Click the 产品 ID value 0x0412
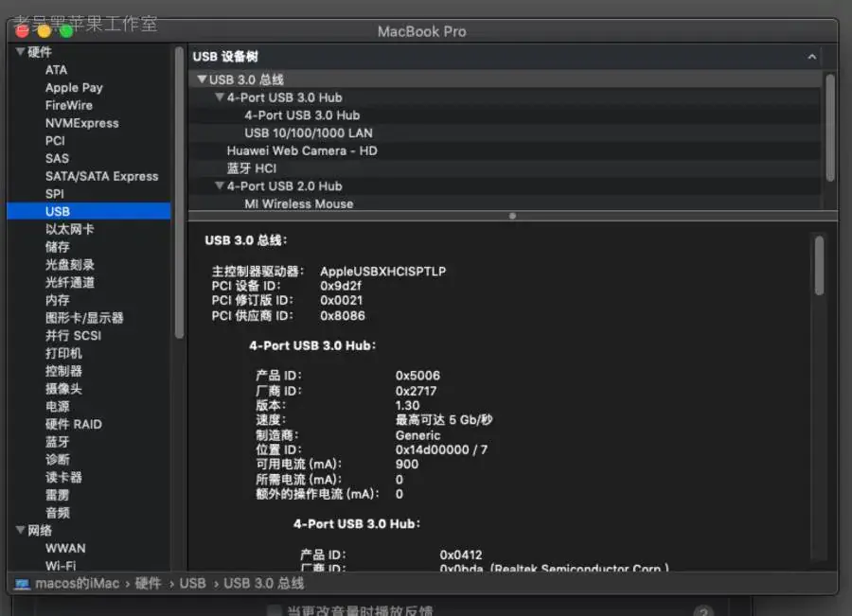 (x=461, y=554)
